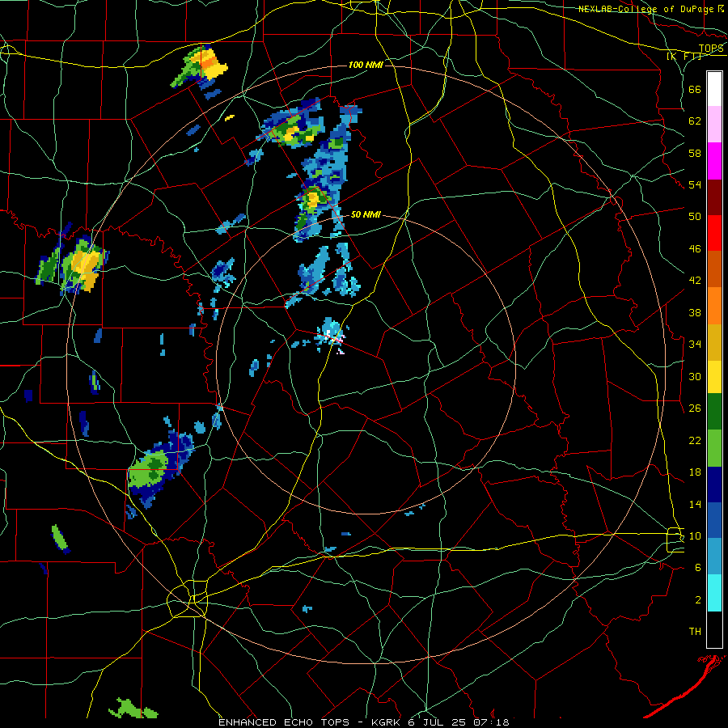Select the dark green legend swatch
728x728 pixels.
coord(714,411)
